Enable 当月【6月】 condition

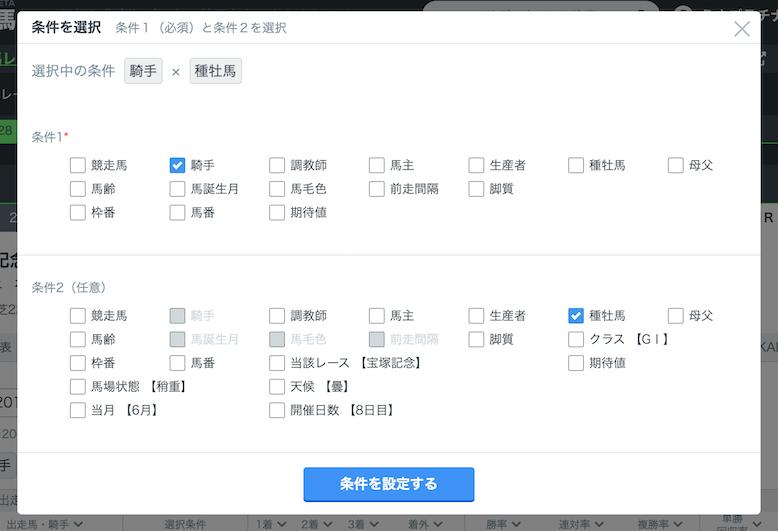point(78,410)
